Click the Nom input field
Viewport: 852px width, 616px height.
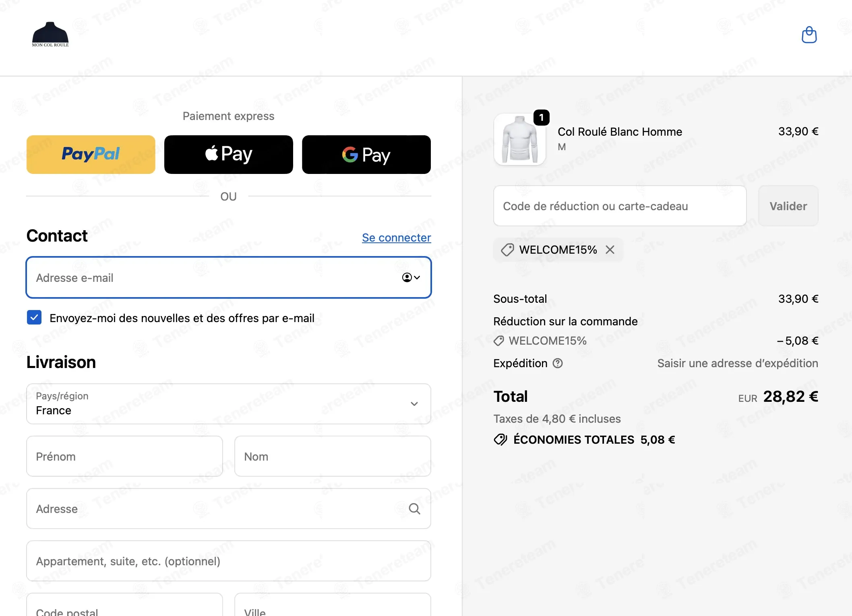coord(333,456)
